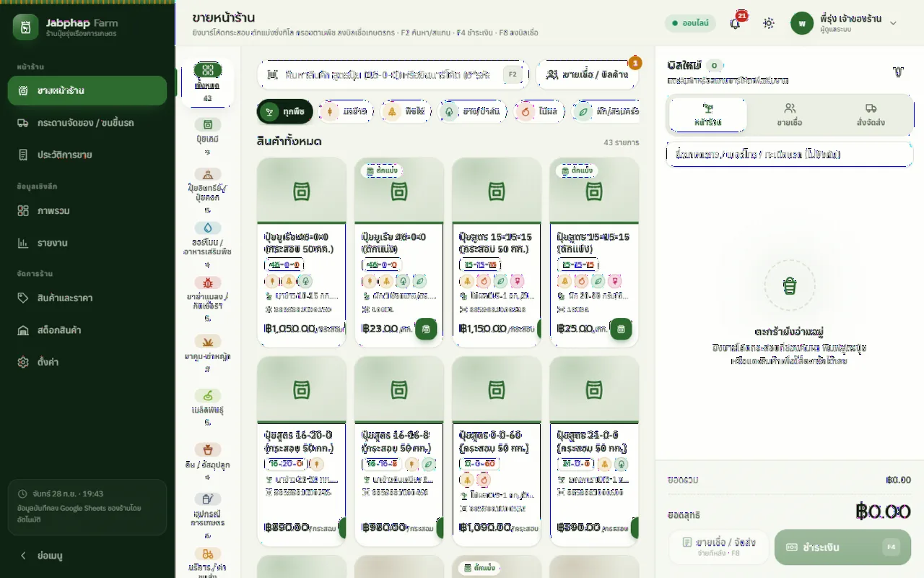The image size is (924, 578).
Task: Open the notifications bell
Action: click(735, 23)
